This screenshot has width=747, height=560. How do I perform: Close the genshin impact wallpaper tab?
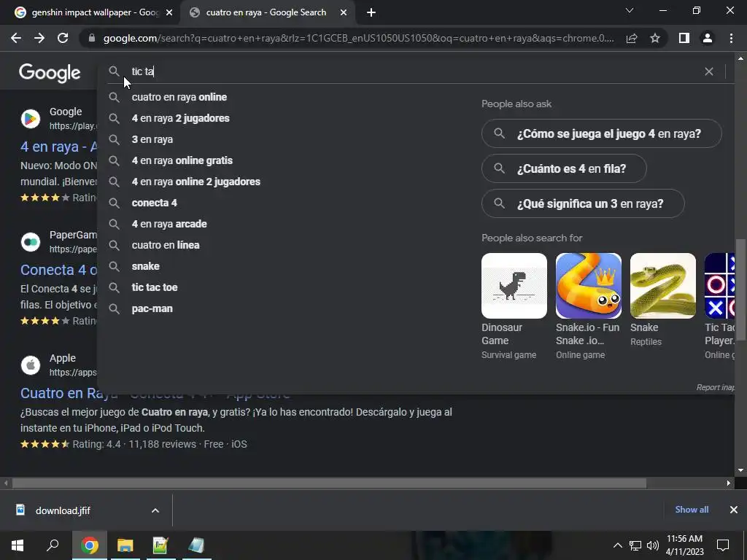click(x=169, y=12)
